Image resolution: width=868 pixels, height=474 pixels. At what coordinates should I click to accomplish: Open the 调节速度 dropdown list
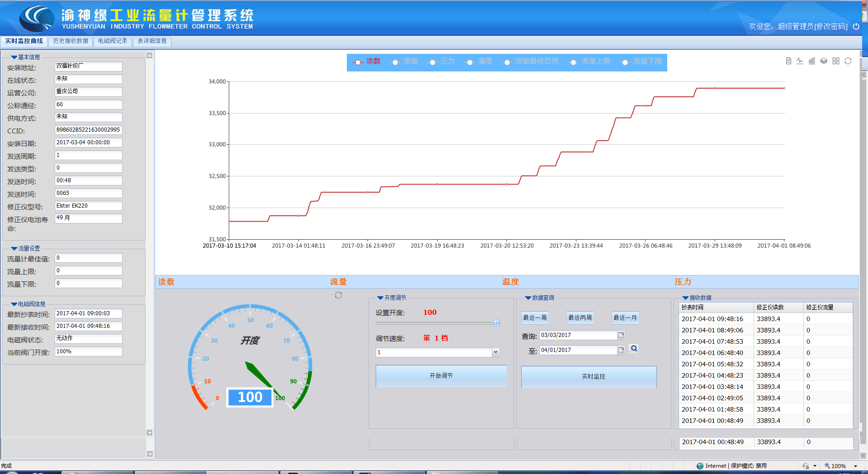point(495,352)
